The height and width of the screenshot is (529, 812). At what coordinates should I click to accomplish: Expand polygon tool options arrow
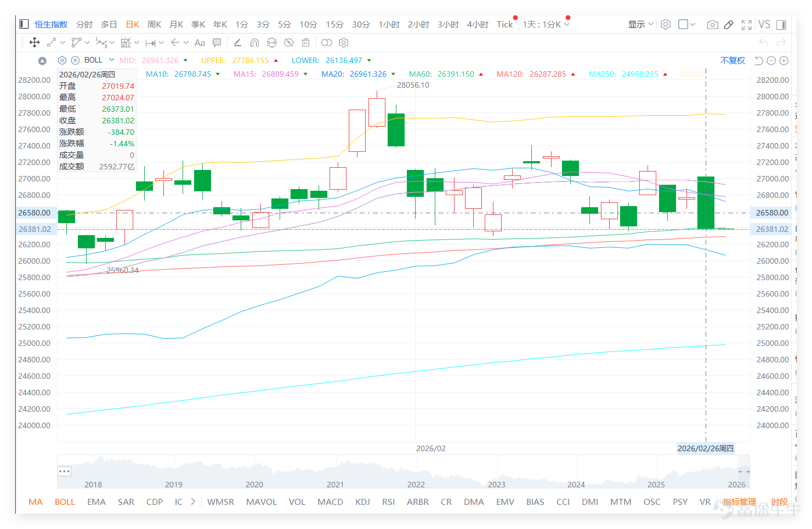point(87,42)
